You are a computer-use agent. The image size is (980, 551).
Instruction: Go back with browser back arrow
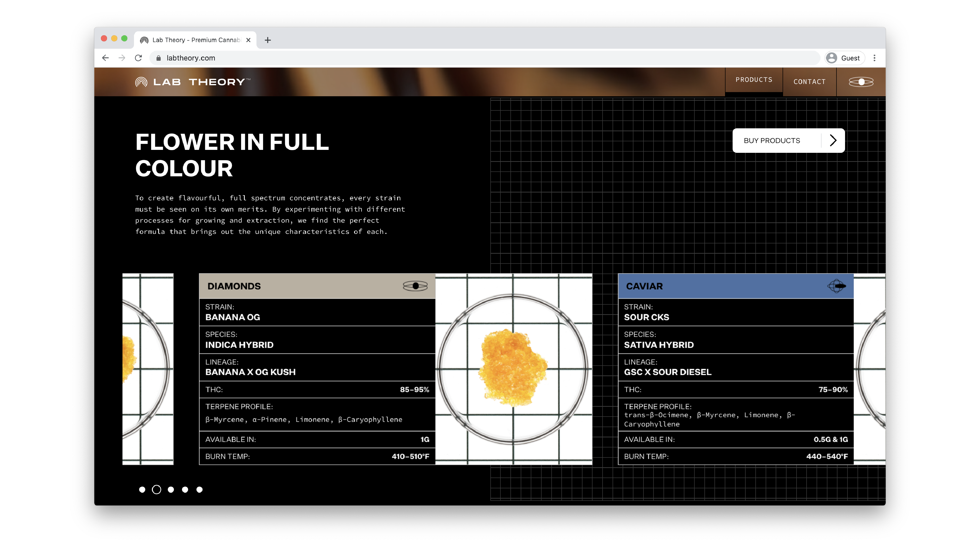pos(105,58)
